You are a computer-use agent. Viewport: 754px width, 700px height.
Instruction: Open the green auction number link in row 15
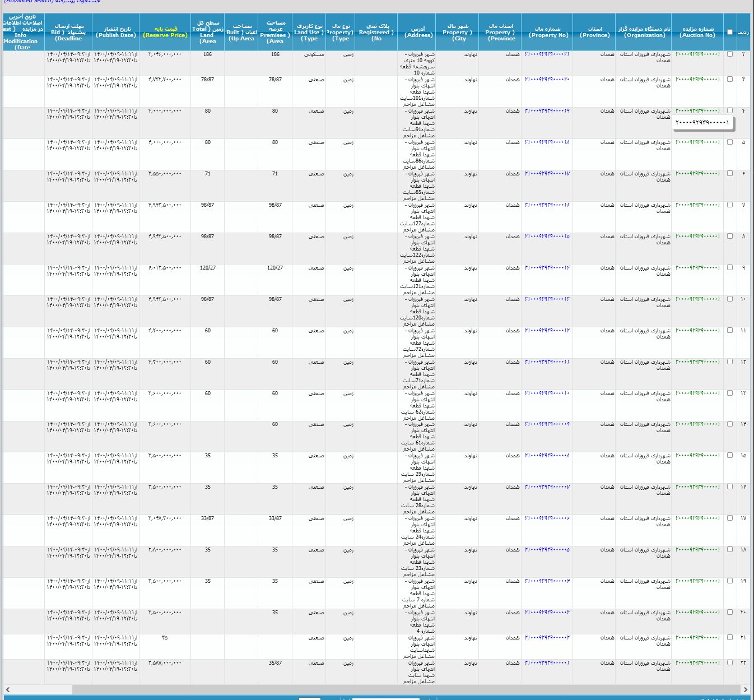click(x=697, y=456)
